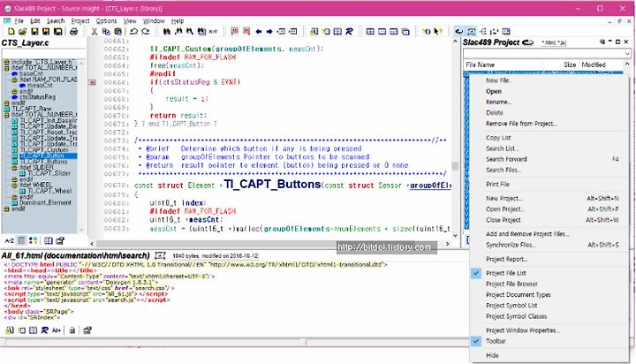Choose Rename... in context menu
This screenshot has height=364, width=636.
(x=498, y=102)
